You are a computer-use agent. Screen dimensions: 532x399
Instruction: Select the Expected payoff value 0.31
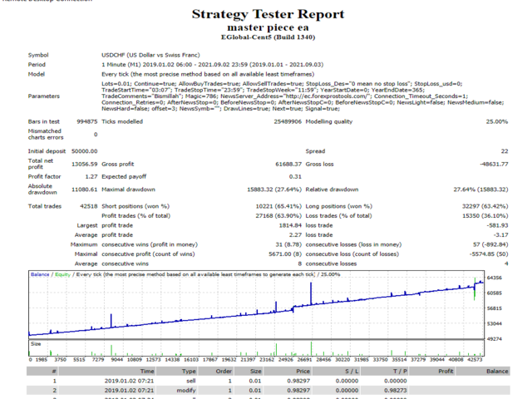point(295,176)
